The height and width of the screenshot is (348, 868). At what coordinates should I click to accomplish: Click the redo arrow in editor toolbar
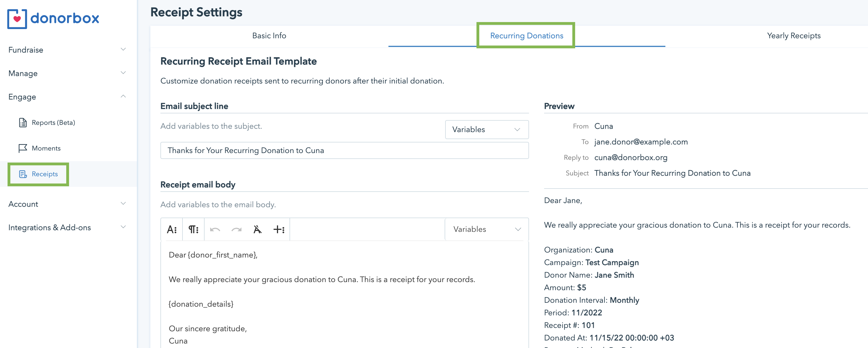[x=236, y=229]
